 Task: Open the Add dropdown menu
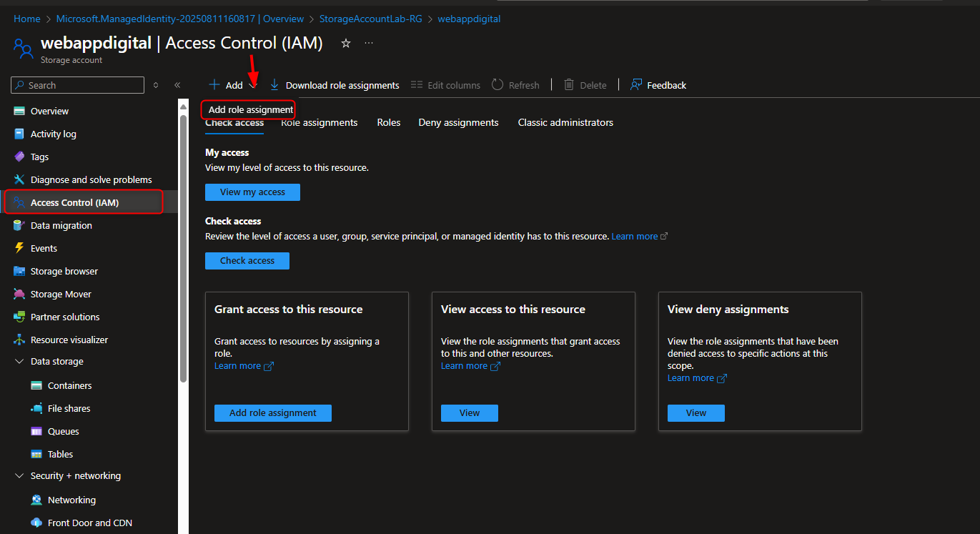[x=232, y=84]
